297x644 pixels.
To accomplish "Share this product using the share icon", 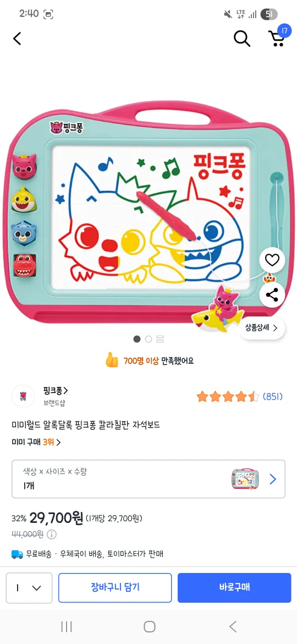I will pyautogui.click(x=272, y=294).
